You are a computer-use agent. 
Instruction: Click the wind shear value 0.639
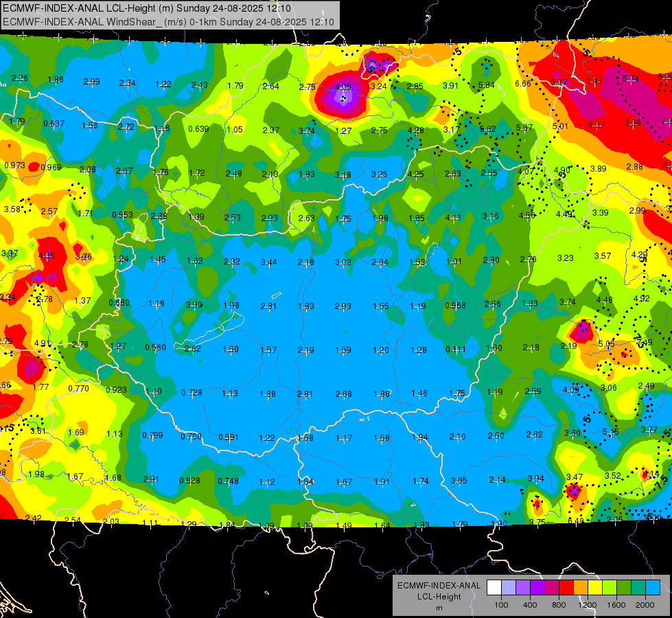198,128
